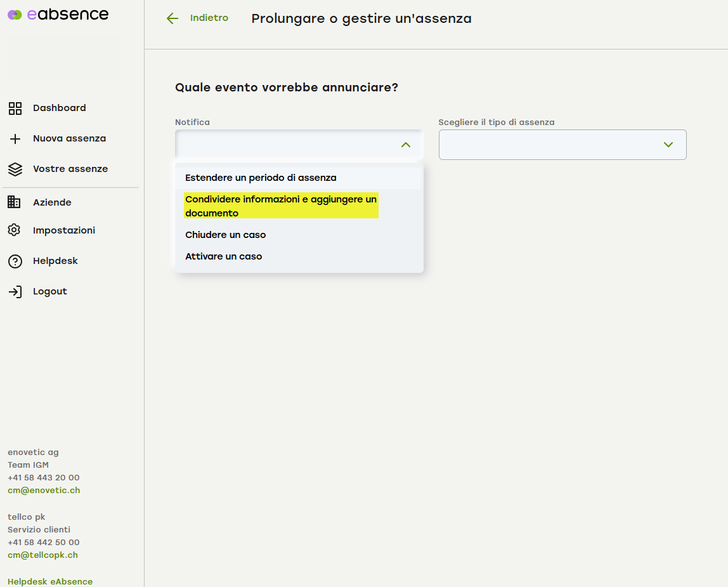Go back via the Indietro link
Viewport: 728px width, 587px height.
(x=209, y=18)
